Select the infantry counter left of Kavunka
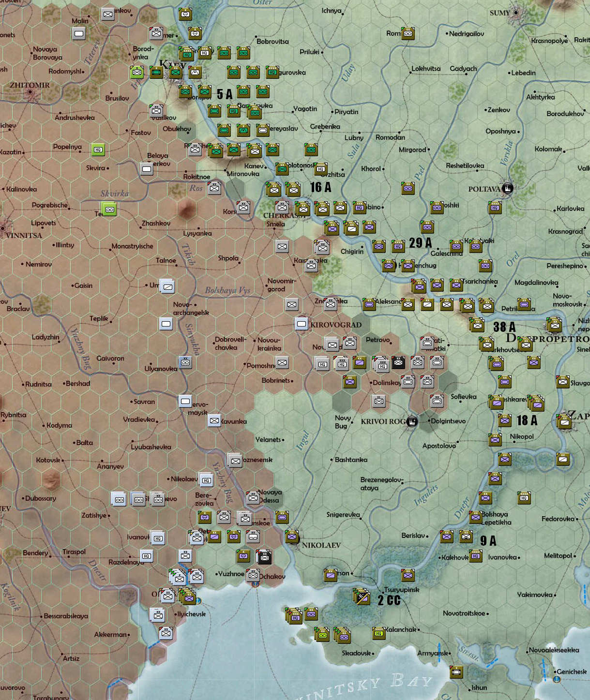This screenshot has height=700, width=590. tap(214, 420)
